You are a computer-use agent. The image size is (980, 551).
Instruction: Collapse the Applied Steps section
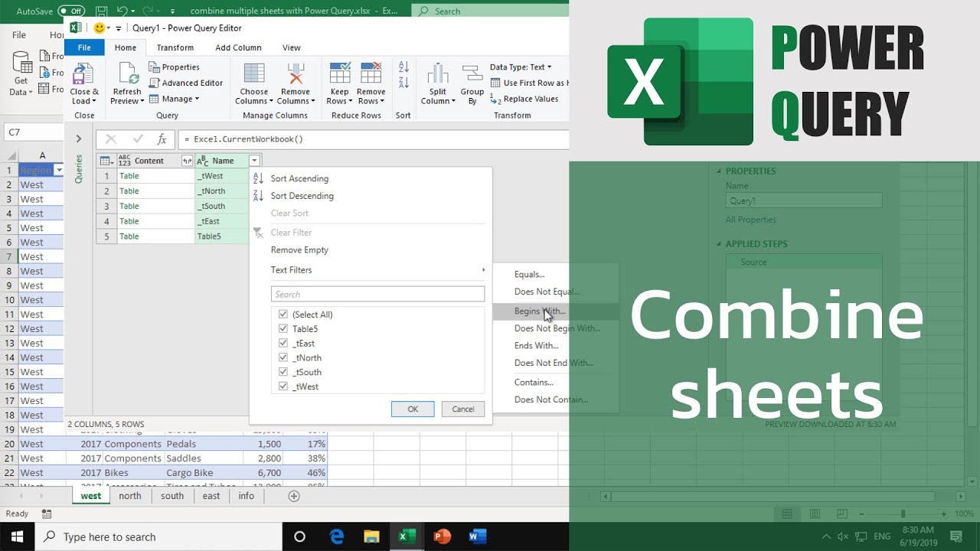(x=720, y=244)
